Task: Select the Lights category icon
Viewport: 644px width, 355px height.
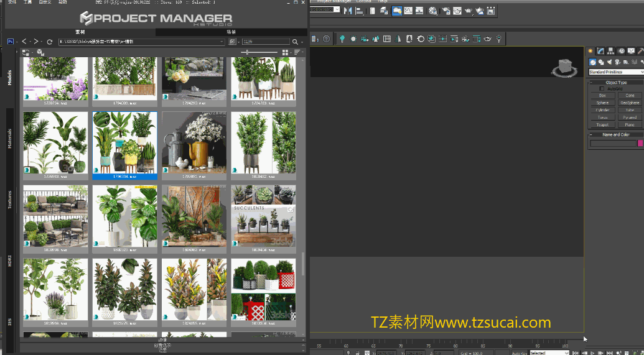Action: [610, 62]
